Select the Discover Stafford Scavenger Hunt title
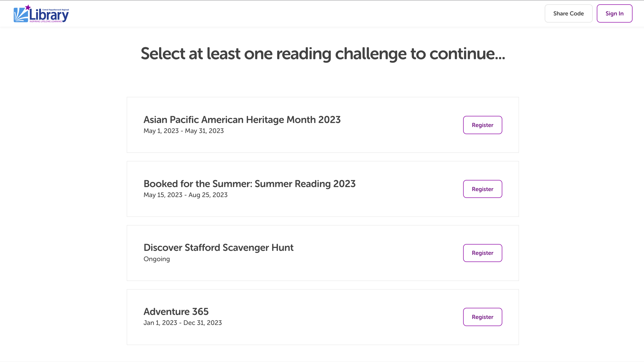This screenshot has height=363, width=644. [x=219, y=248]
